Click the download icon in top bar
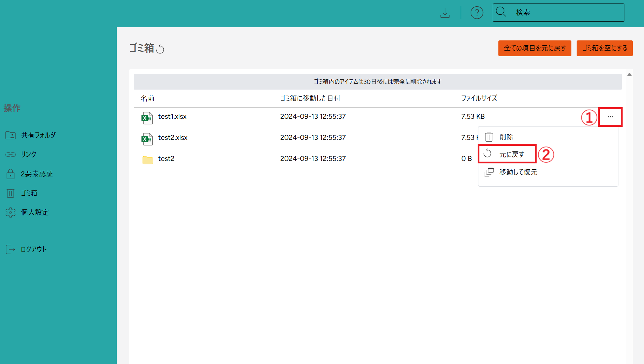The image size is (644, 364). (445, 13)
